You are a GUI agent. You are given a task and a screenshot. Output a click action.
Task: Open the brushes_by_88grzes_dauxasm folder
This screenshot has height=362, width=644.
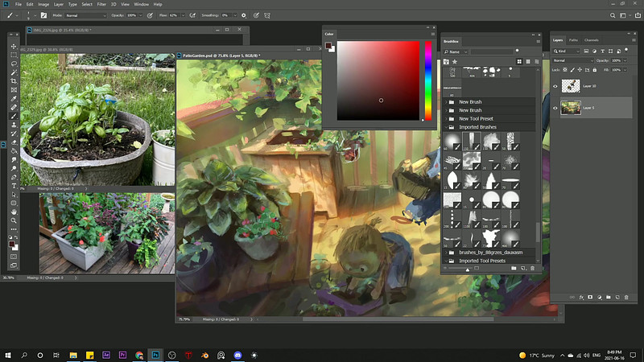pos(490,253)
